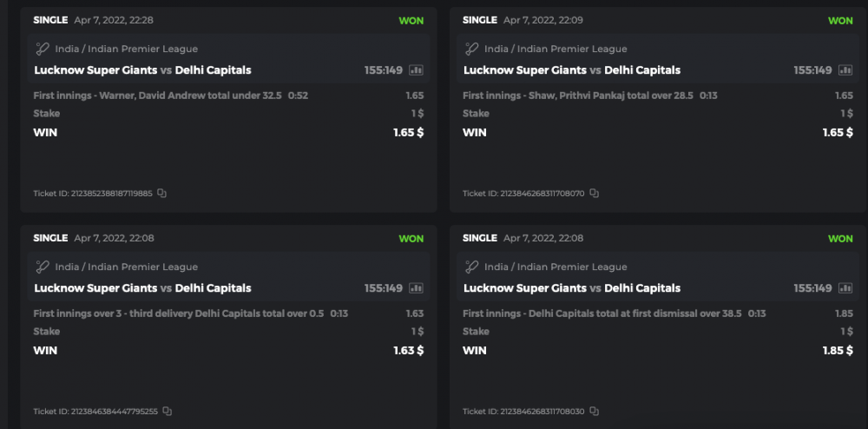Click statistics icon in third delivery bet card
The image size is (868, 429).
[x=416, y=288]
